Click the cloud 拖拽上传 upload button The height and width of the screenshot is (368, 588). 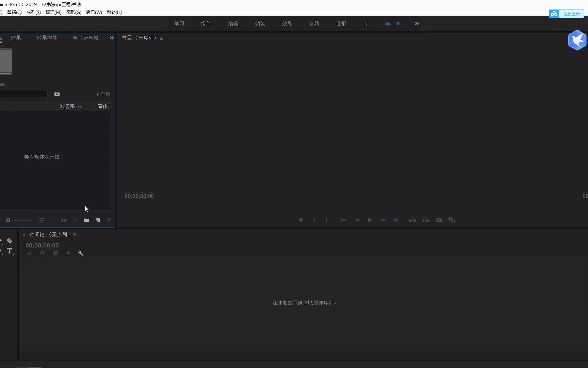pyautogui.click(x=567, y=14)
